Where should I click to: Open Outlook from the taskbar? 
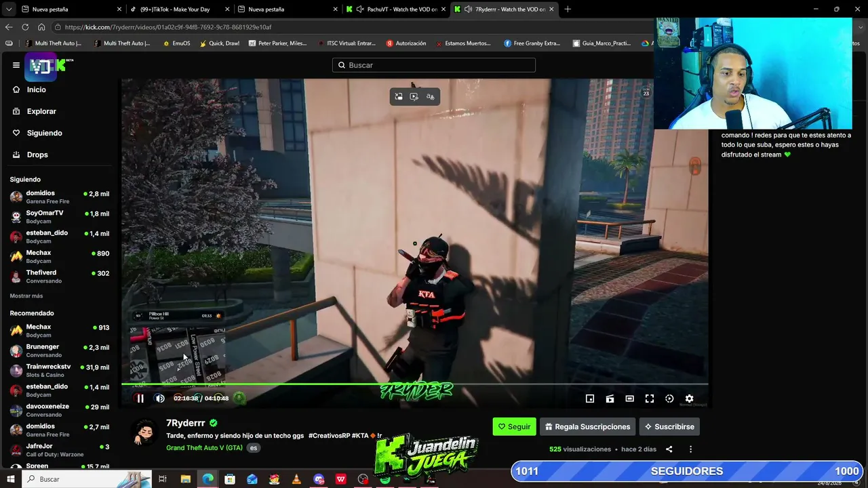[x=252, y=479]
